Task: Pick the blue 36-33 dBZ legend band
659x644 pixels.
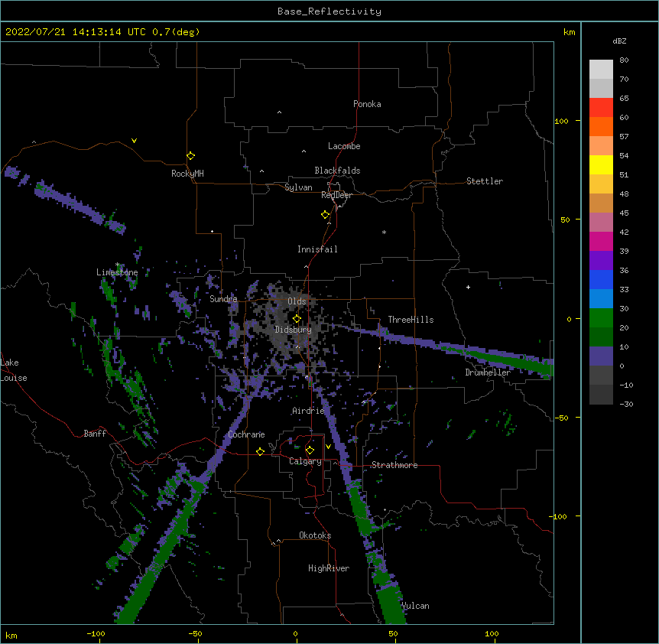Action: pyautogui.click(x=601, y=279)
